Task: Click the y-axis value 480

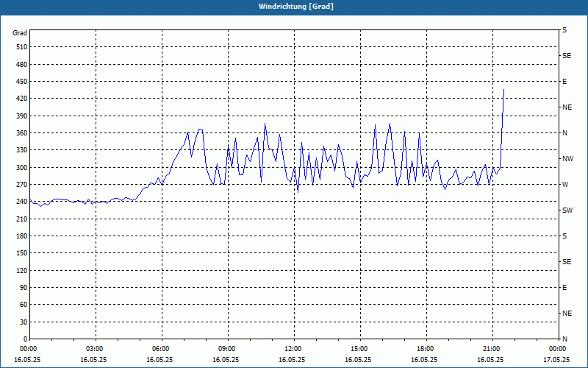Action: coord(22,64)
